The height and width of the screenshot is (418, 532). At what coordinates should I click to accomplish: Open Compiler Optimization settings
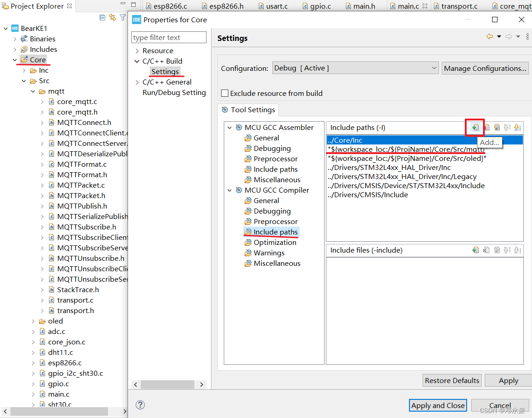pyautogui.click(x=275, y=243)
